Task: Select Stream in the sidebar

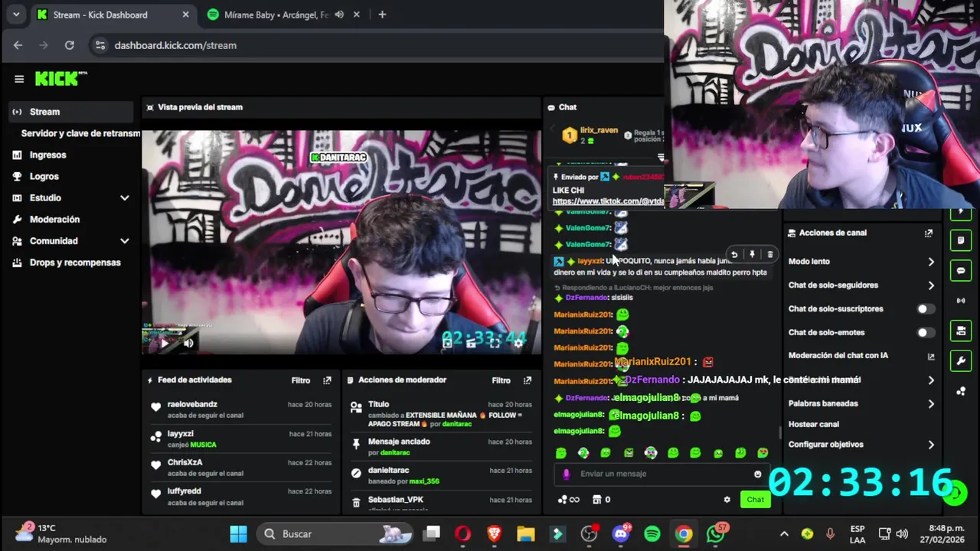Action: point(70,112)
